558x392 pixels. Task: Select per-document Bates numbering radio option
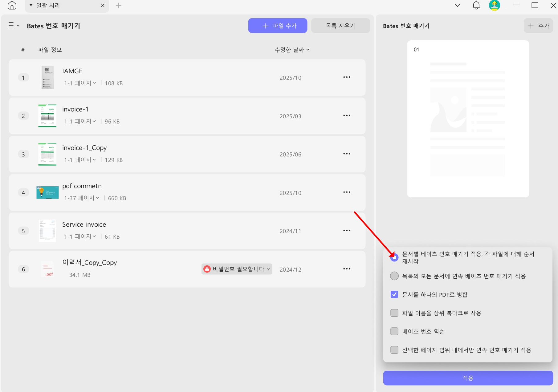tap(394, 257)
